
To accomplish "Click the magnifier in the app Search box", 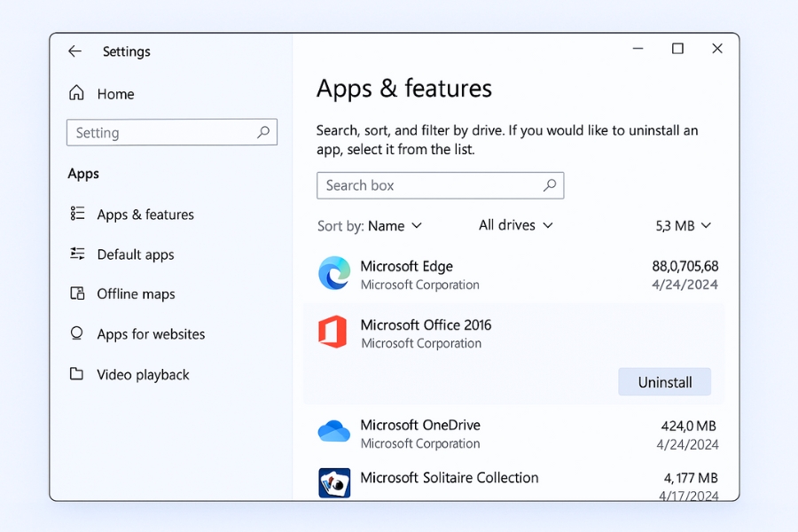I will (550, 185).
